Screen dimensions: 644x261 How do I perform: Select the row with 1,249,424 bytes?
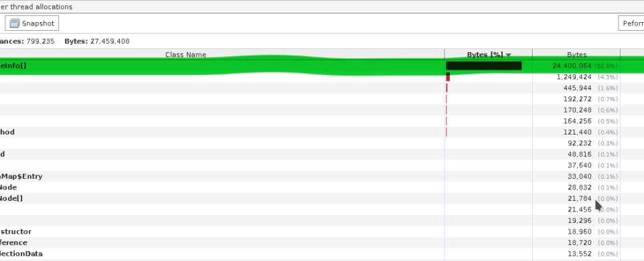(322, 77)
